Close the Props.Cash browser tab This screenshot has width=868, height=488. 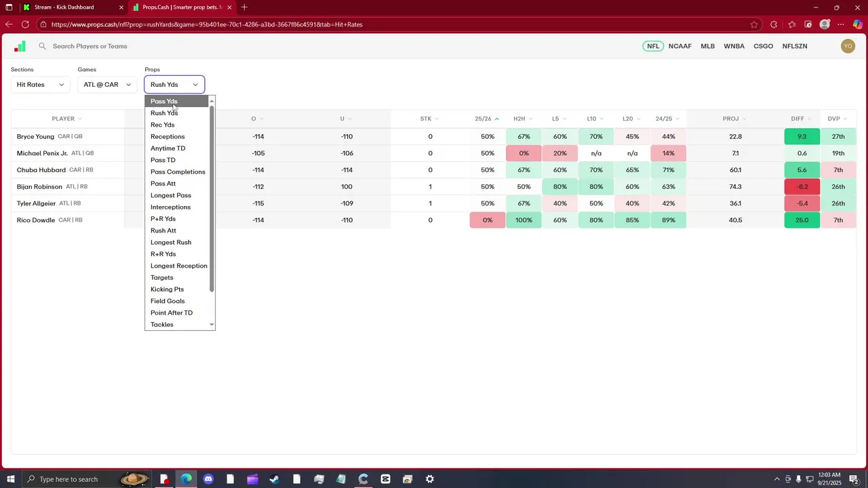coord(229,7)
